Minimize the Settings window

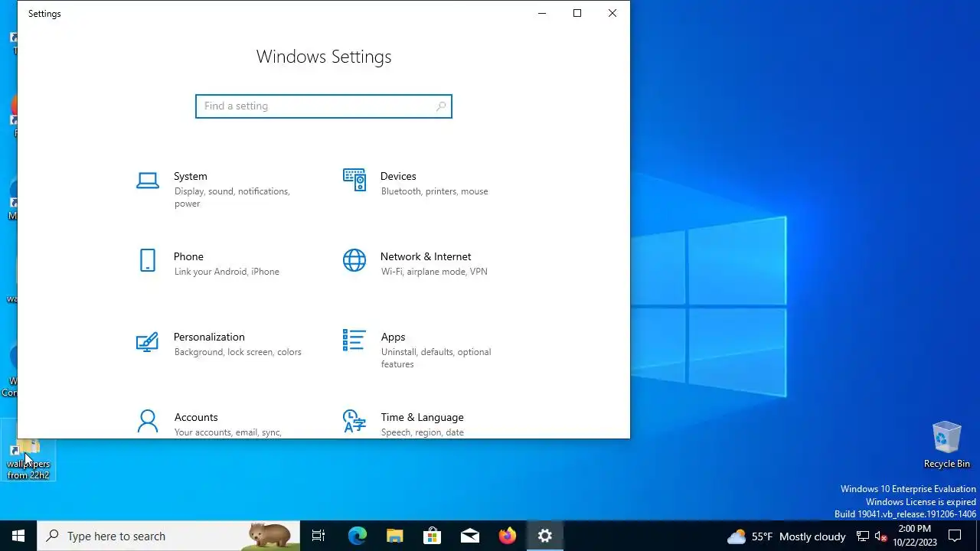click(x=542, y=13)
